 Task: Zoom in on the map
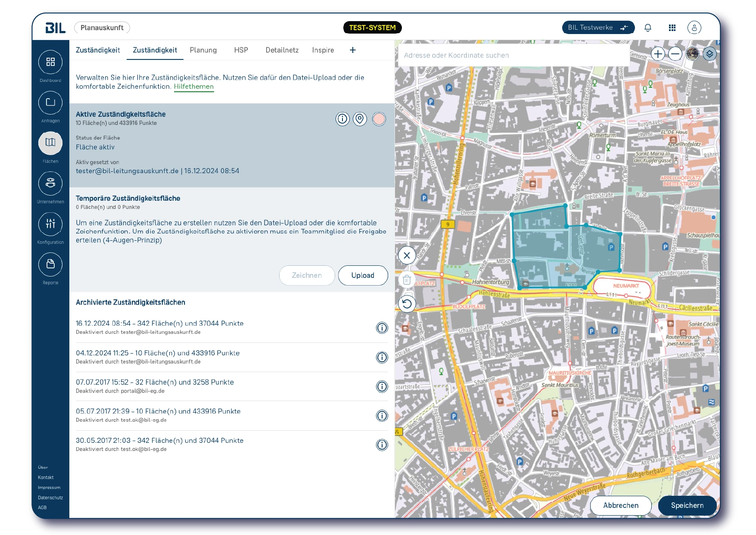[x=657, y=54]
